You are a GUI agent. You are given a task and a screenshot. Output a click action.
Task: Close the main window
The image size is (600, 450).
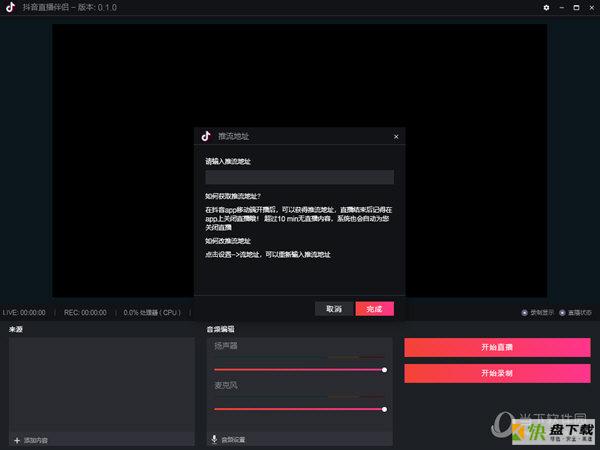pos(592,8)
